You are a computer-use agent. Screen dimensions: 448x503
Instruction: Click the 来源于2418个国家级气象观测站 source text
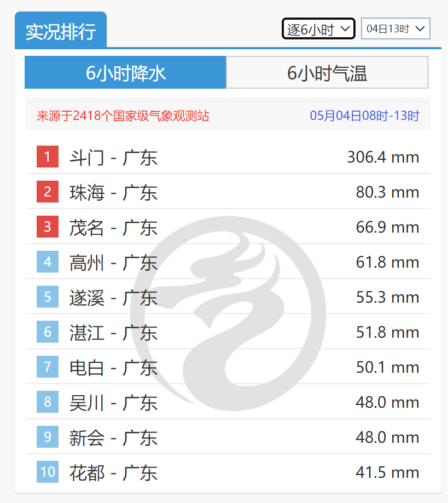(123, 115)
